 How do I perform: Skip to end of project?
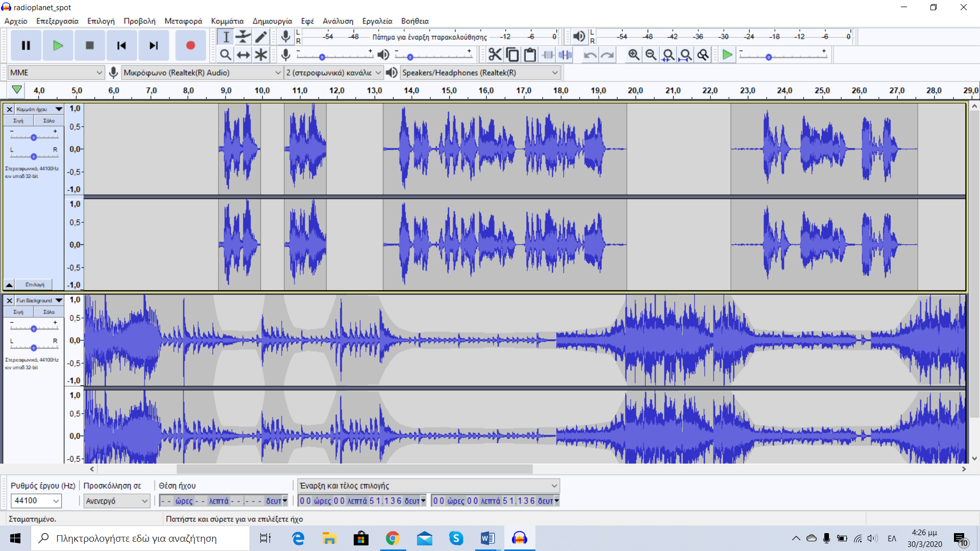click(154, 45)
